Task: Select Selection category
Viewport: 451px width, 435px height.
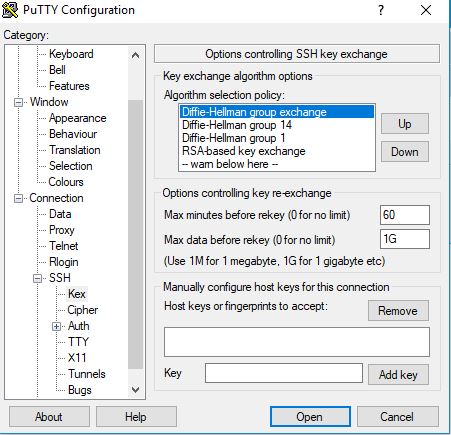Action: pos(71,166)
